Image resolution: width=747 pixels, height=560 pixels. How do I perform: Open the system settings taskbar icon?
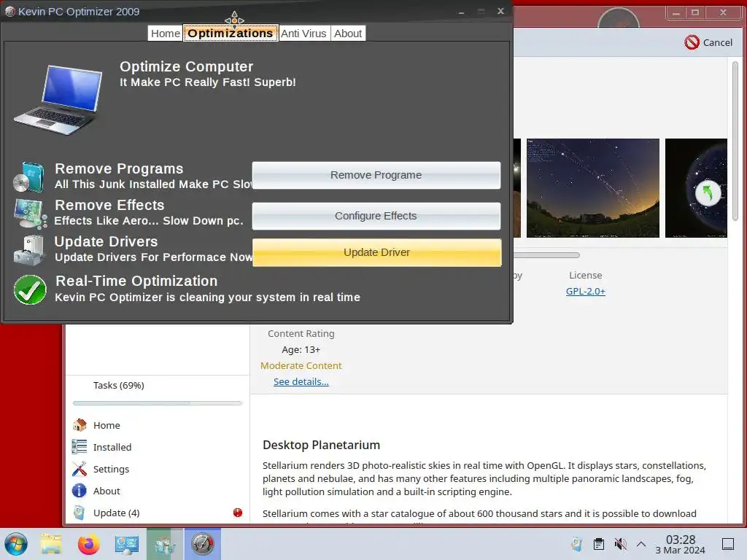click(x=127, y=544)
